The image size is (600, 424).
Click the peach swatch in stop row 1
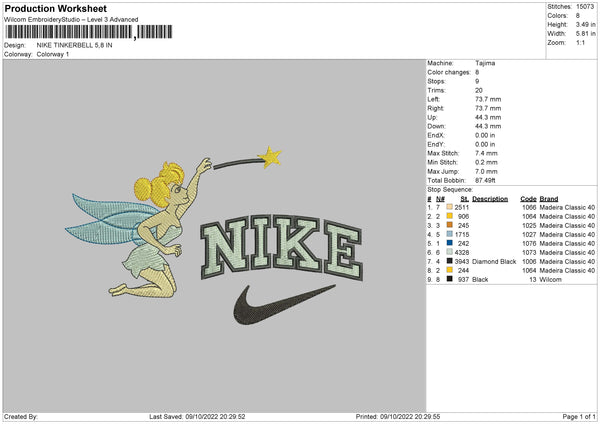tap(450, 207)
